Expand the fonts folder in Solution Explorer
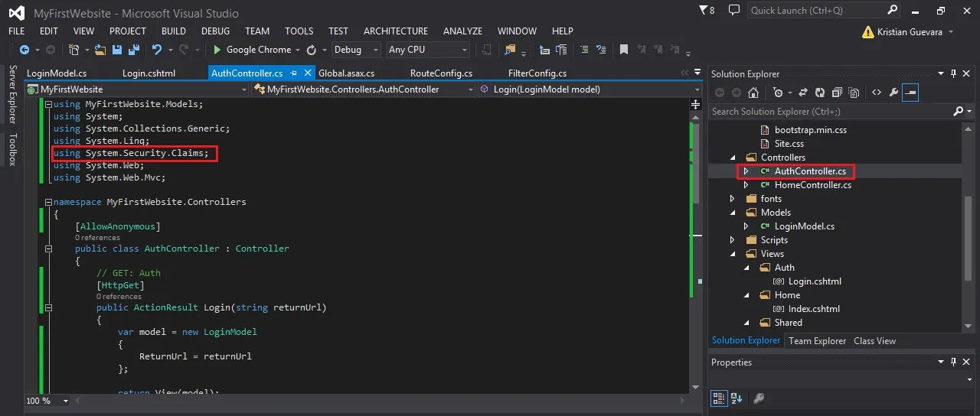The width and height of the screenshot is (980, 416). [732, 199]
